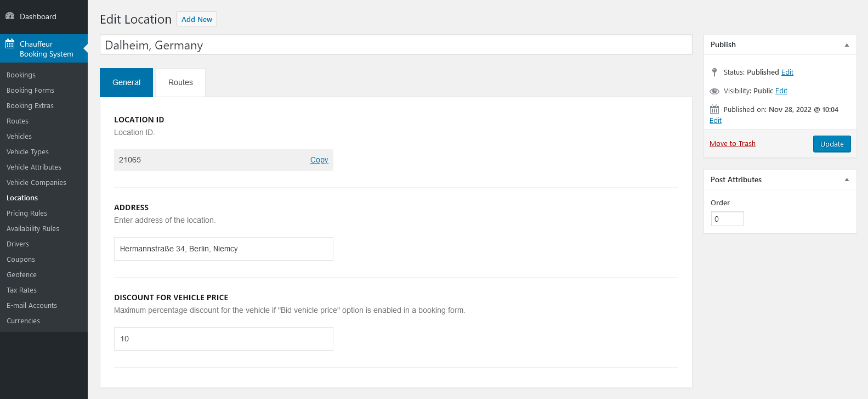The height and width of the screenshot is (399, 868).
Task: Click the published date calendar icon
Action: tap(714, 109)
